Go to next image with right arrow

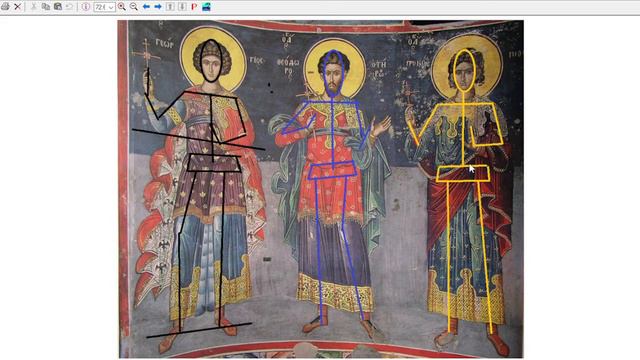[x=158, y=7]
